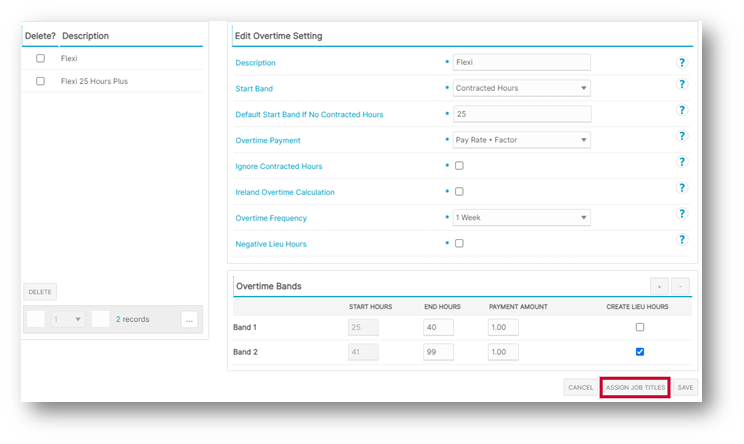Open the Overtime Frequency dropdown

[521, 218]
